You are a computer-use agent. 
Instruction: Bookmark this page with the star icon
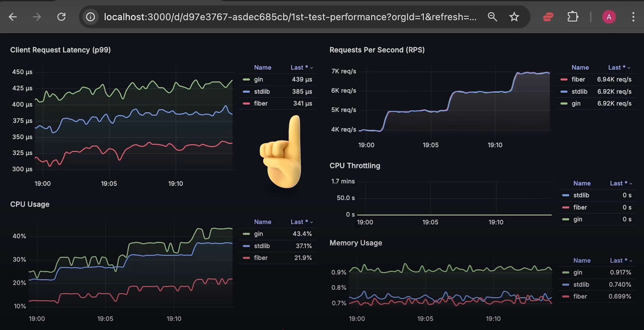[x=514, y=17]
